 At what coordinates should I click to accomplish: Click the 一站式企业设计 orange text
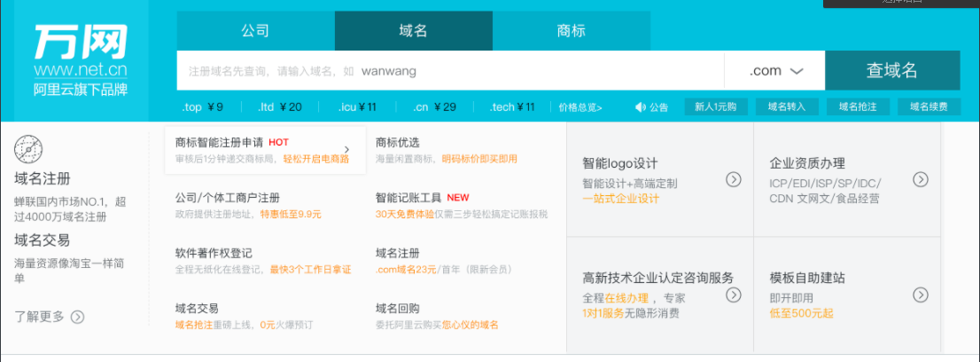pos(620,199)
